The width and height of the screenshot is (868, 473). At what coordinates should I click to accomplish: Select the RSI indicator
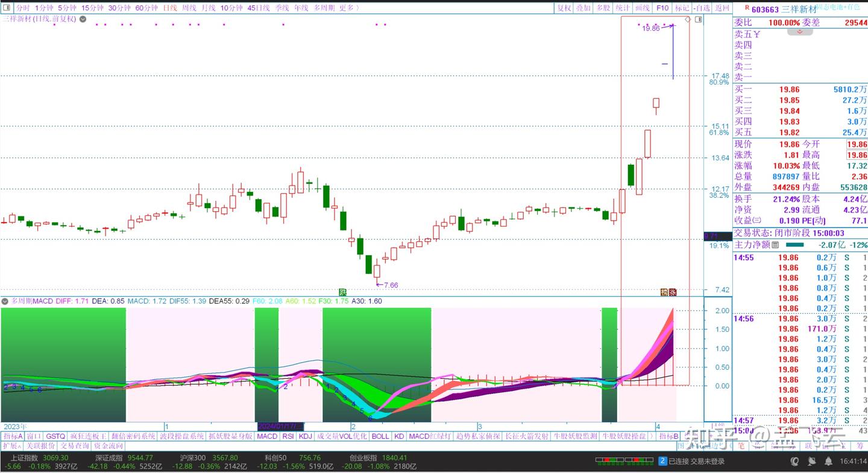click(x=288, y=436)
